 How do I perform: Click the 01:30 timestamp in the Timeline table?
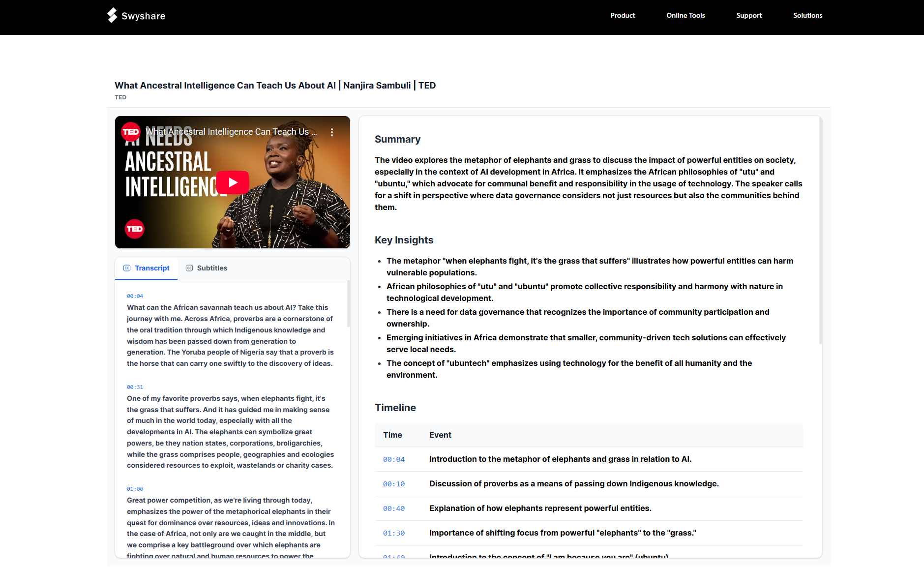pos(393,533)
